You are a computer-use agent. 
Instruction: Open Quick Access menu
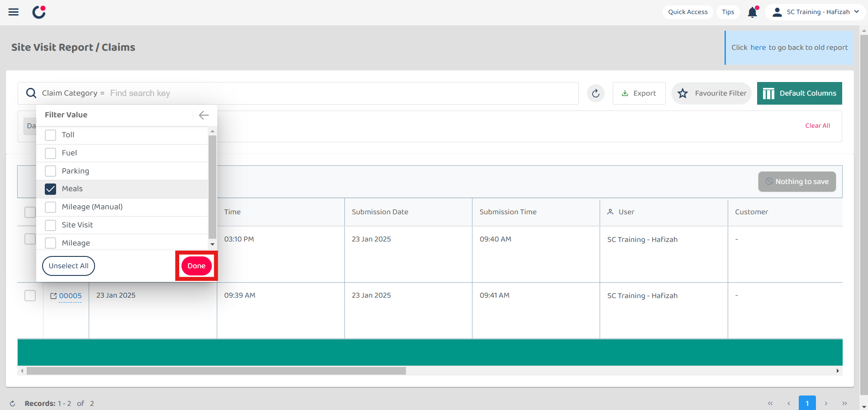(688, 12)
